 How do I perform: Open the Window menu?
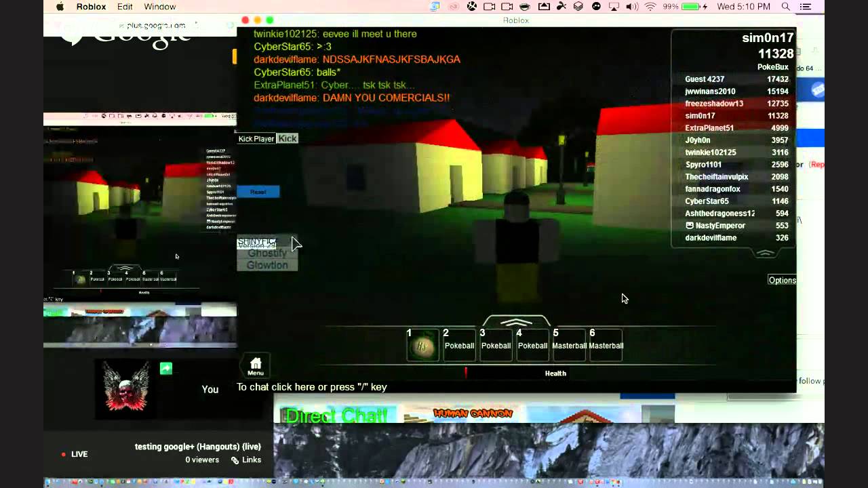160,7
